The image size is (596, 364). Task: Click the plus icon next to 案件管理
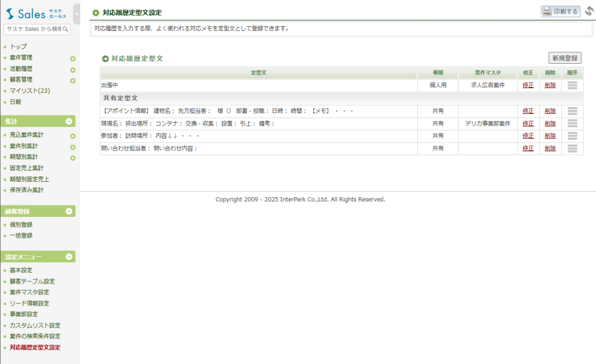(x=73, y=58)
